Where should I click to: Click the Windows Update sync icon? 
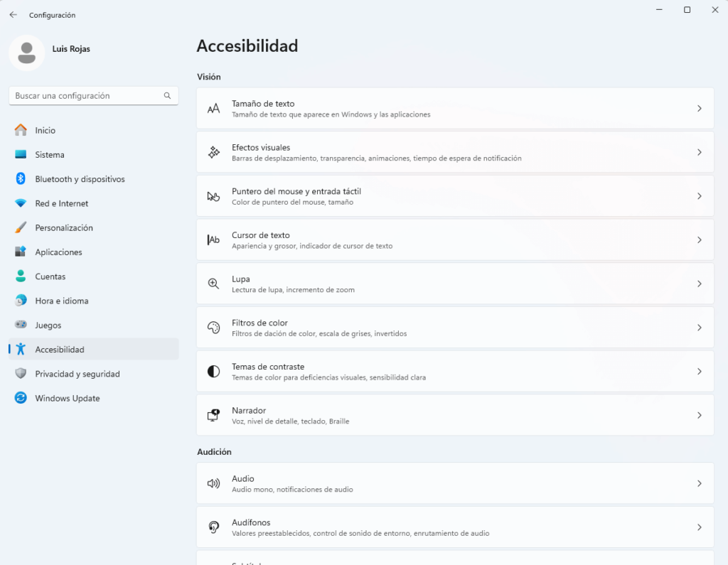click(x=21, y=398)
